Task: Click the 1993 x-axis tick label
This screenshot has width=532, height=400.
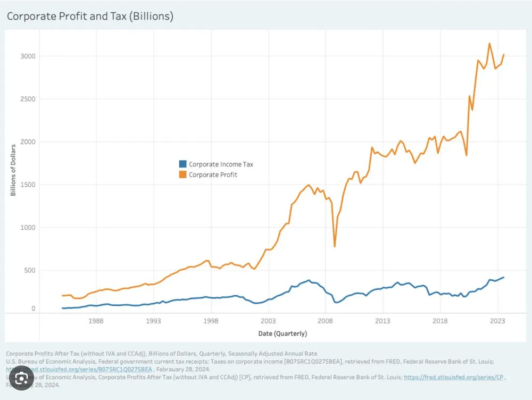Action: 154,321
